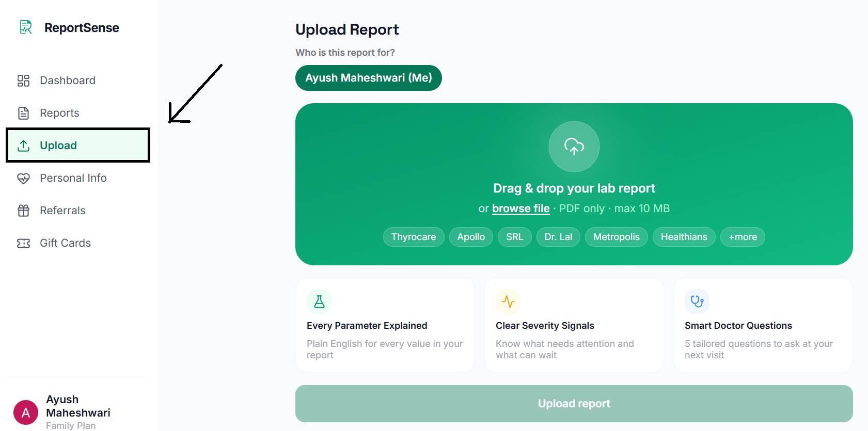Select the Upload menu item
868x431 pixels.
coord(78,146)
